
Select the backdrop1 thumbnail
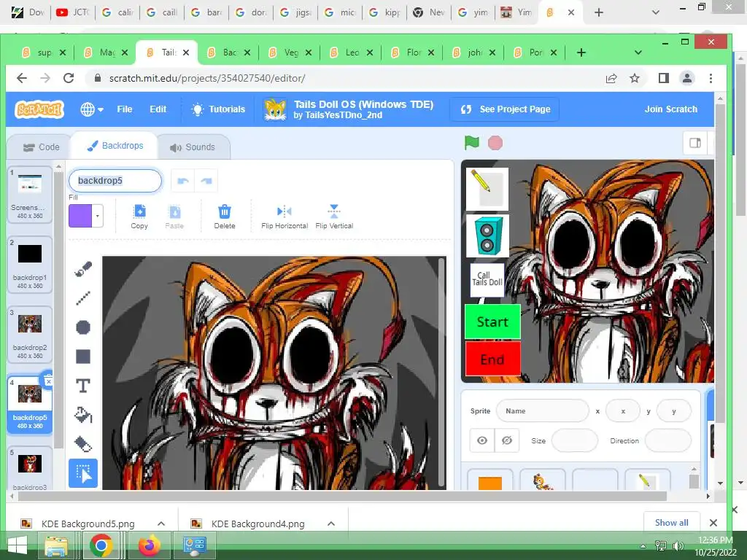coord(30,264)
